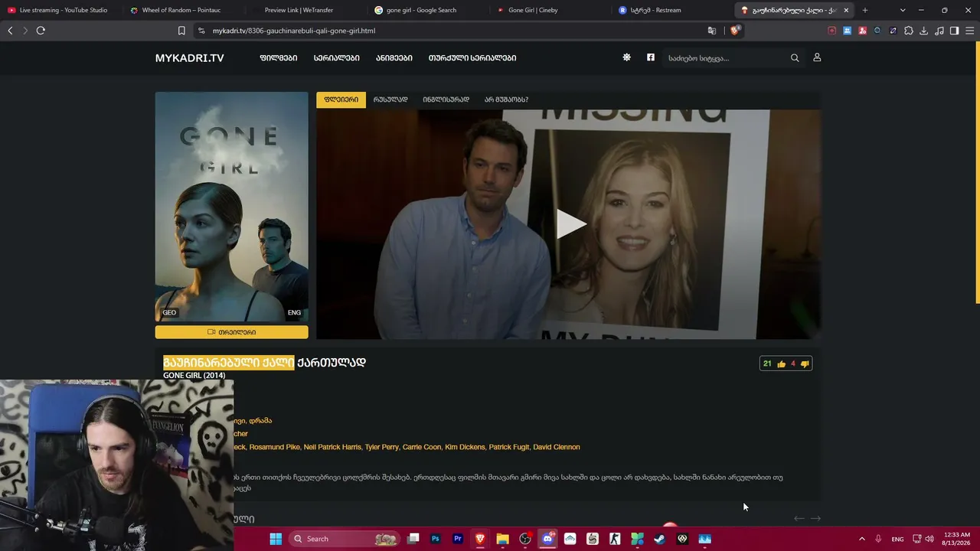
Task: Bookmark this page
Action: (x=181, y=31)
